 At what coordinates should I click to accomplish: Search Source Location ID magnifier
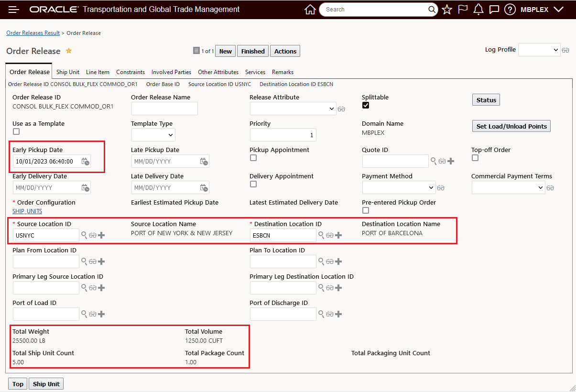(x=84, y=235)
